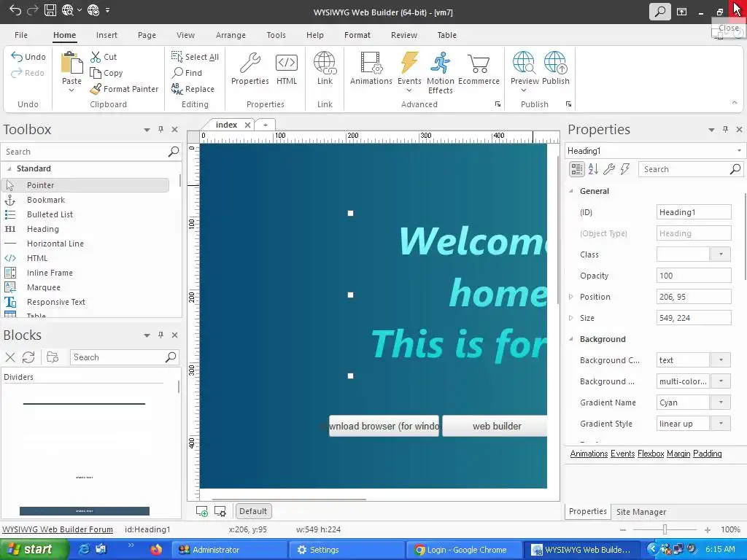Open the Class dropdown arrow
747x560 pixels.
pos(721,254)
